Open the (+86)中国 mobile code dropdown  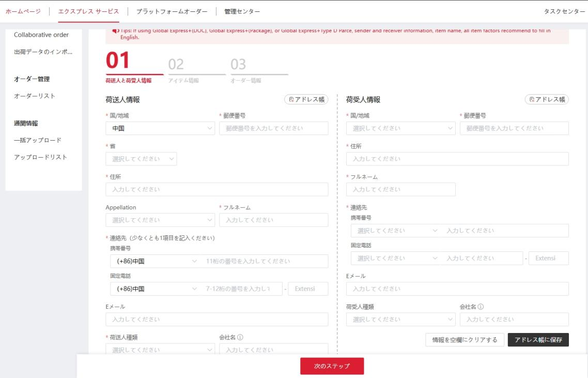click(x=160, y=261)
